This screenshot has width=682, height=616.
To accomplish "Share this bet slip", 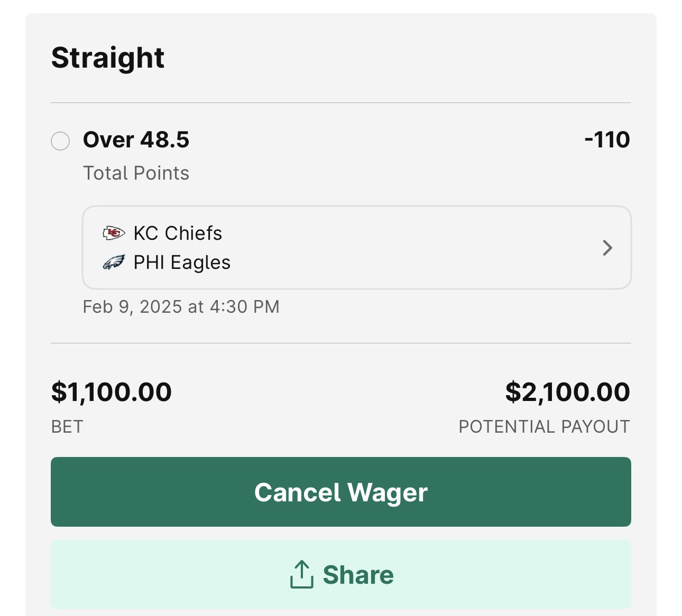I will (x=341, y=574).
